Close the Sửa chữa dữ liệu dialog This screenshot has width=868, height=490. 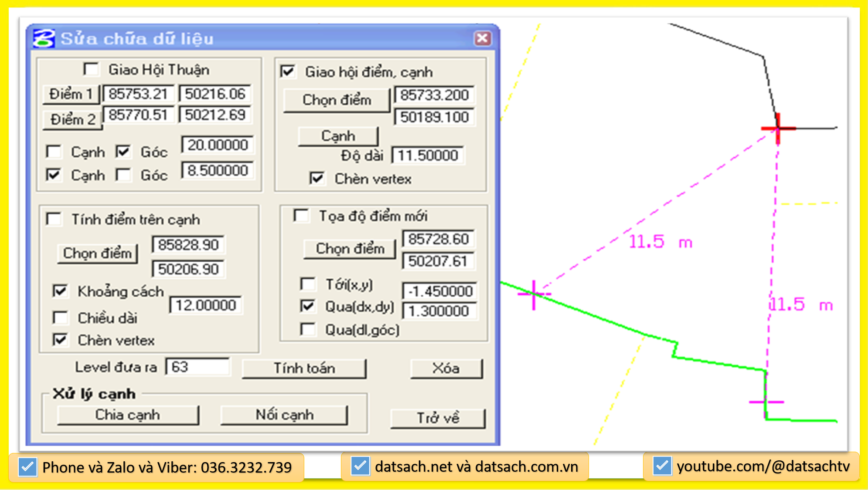(x=482, y=38)
